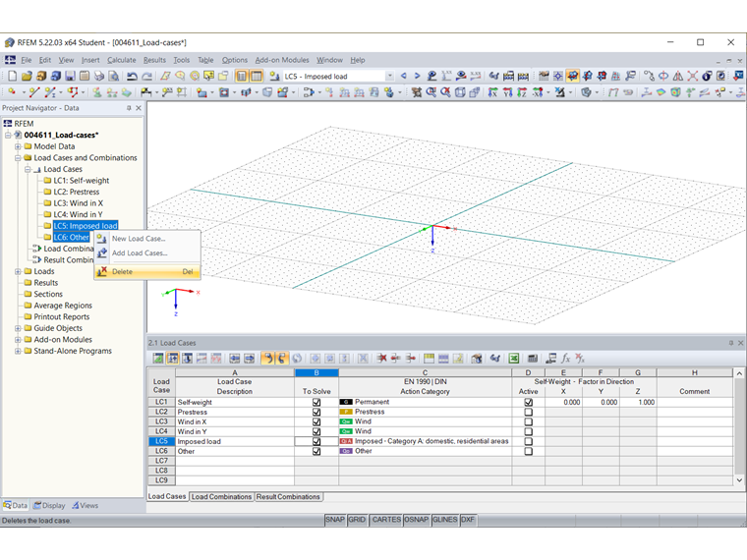Open the LC5 - Imposed load dropdown
Screen dimensions: 747x560
pos(389,76)
